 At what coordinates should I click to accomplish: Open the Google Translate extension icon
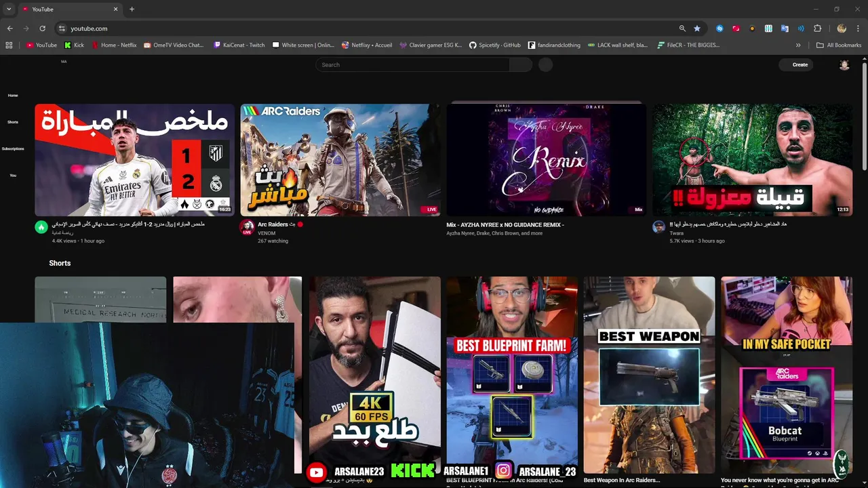pyautogui.click(x=785, y=28)
